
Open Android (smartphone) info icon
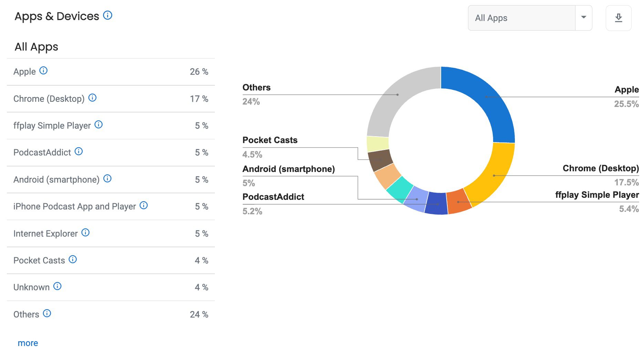click(107, 178)
